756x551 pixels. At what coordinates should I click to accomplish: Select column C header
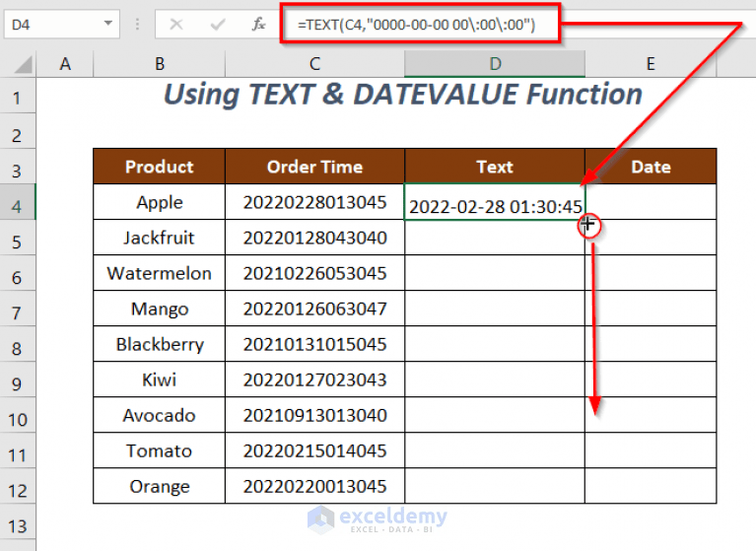(314, 64)
